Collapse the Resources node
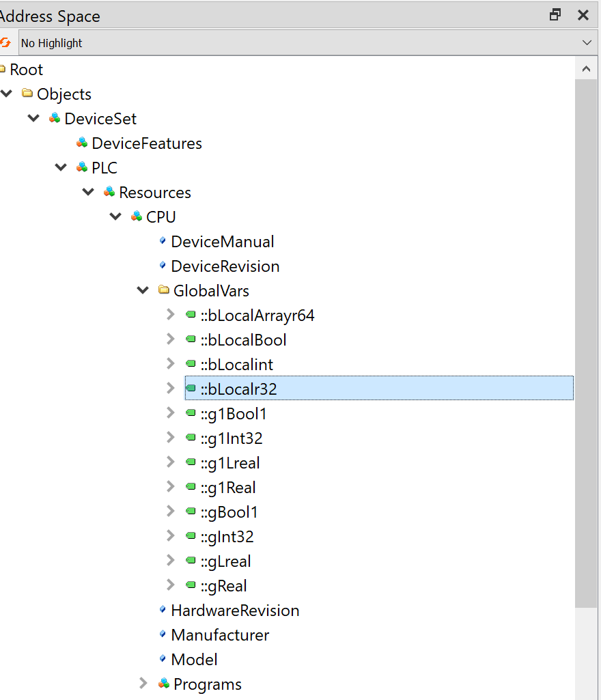601x700 pixels. (x=88, y=192)
